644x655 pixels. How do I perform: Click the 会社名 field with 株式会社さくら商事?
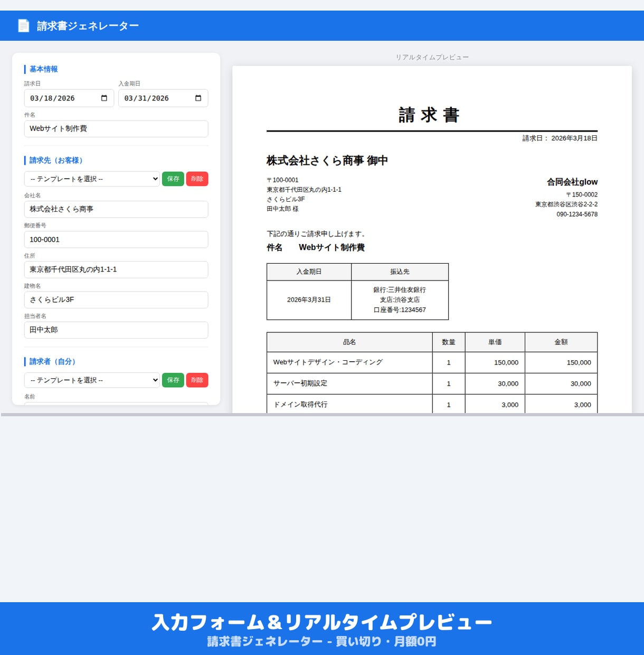[x=116, y=209]
